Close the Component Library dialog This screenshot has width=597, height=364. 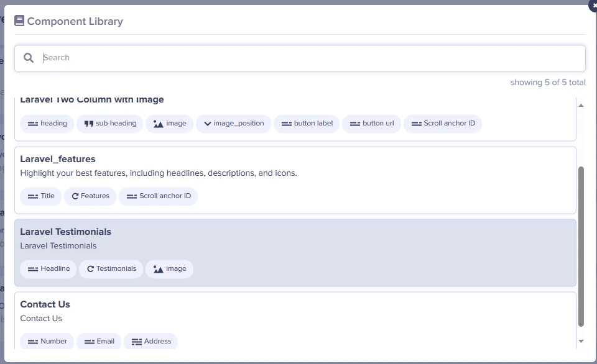point(593,6)
